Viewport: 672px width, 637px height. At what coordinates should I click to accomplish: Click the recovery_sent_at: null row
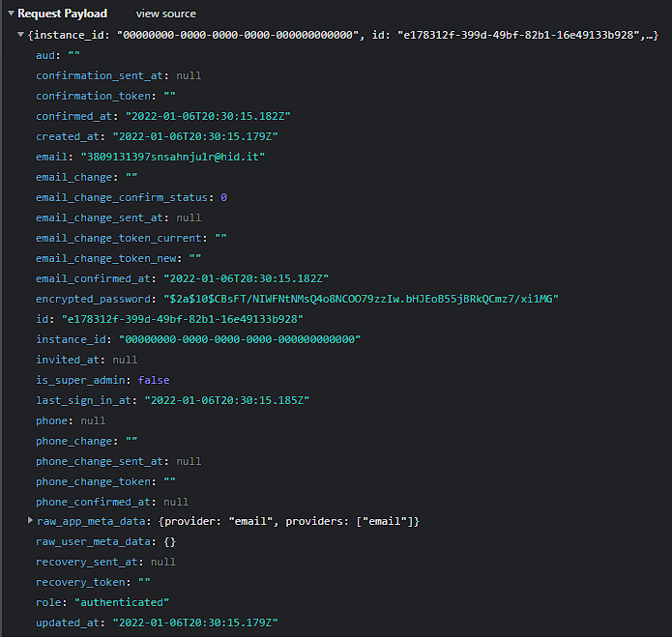105,562
